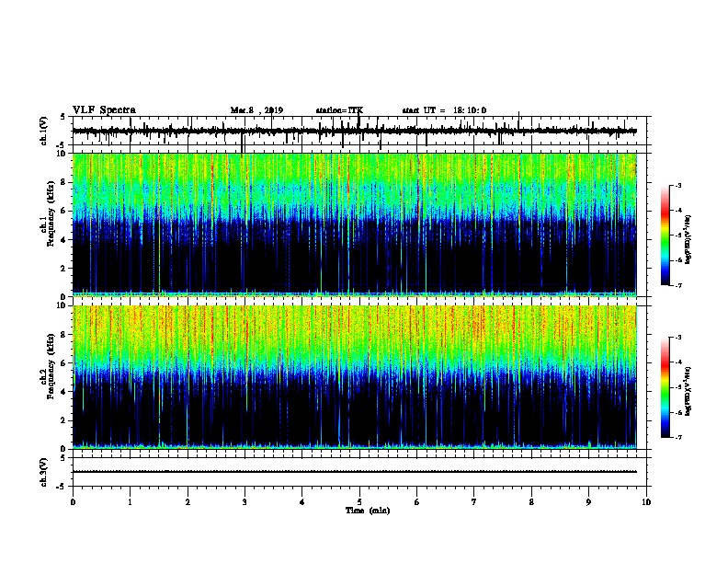Click the "4" kHz tick on ch.1 frequency axis
728x563 pixels.
(x=65, y=240)
